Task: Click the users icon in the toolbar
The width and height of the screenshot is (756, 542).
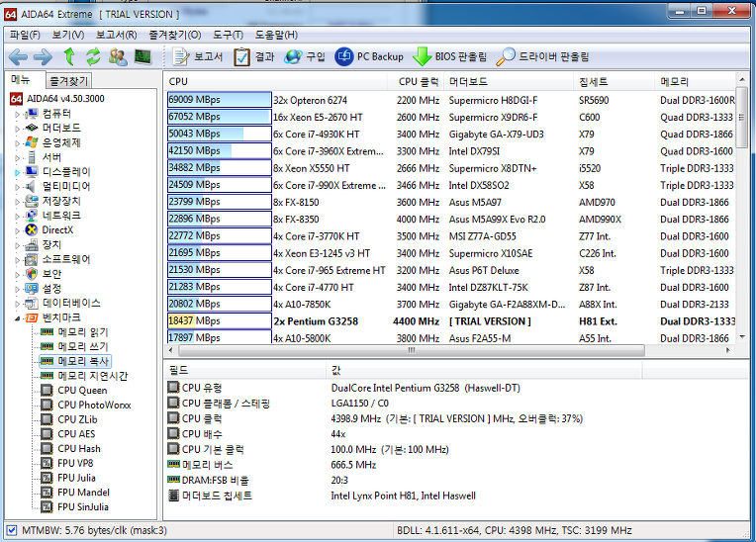Action: (x=117, y=56)
